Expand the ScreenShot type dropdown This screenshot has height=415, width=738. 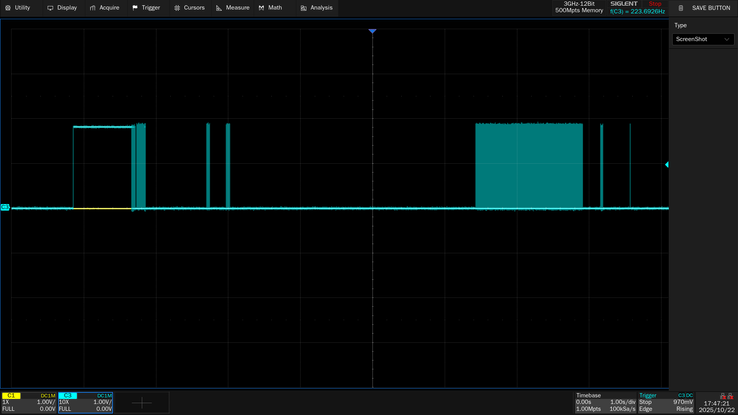(x=703, y=39)
